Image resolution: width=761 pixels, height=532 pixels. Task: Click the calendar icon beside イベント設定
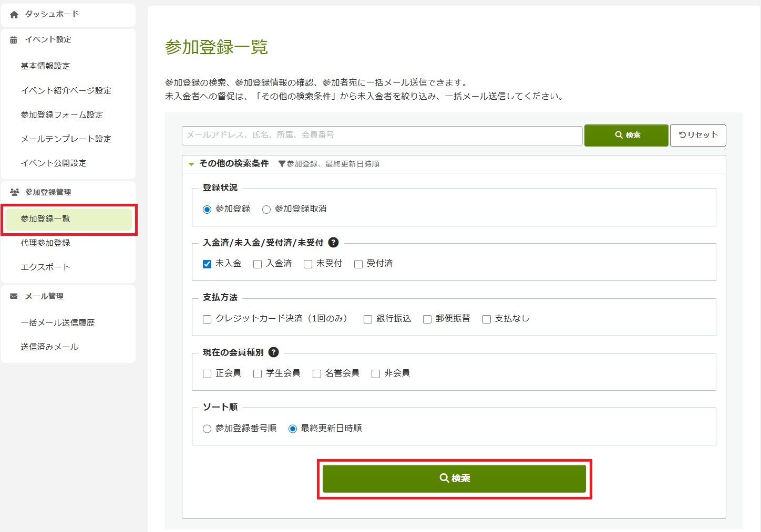tap(14, 40)
